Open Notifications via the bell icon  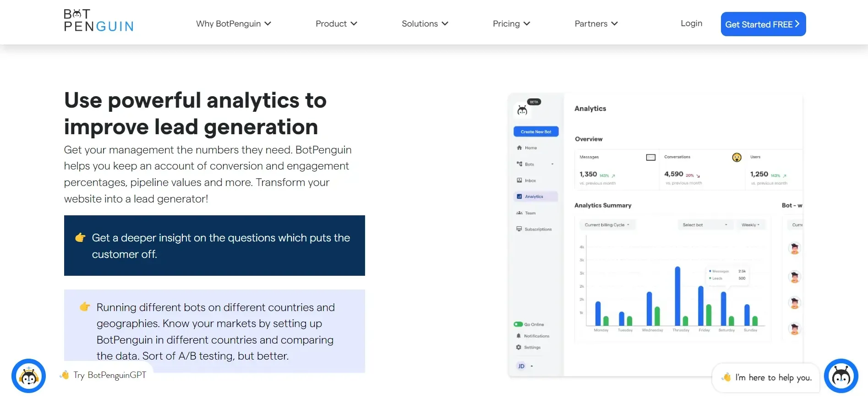pyautogui.click(x=519, y=336)
